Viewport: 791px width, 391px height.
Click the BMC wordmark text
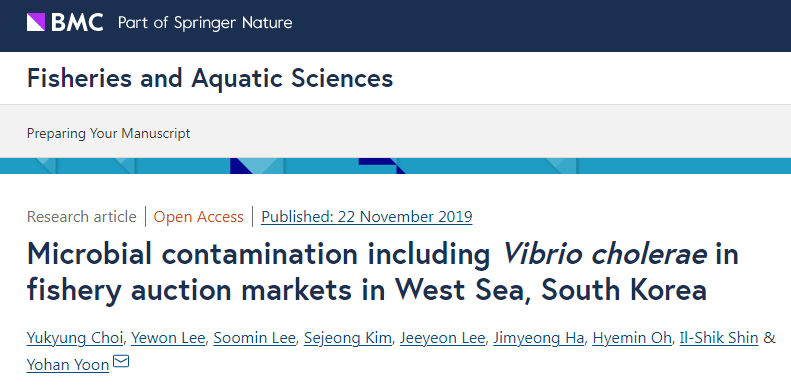coord(77,22)
